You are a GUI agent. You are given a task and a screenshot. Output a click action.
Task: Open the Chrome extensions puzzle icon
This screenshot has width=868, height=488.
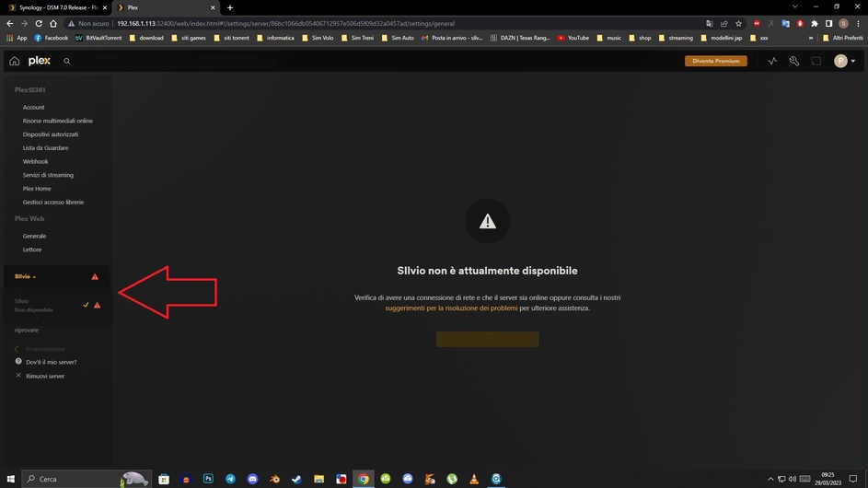point(815,23)
